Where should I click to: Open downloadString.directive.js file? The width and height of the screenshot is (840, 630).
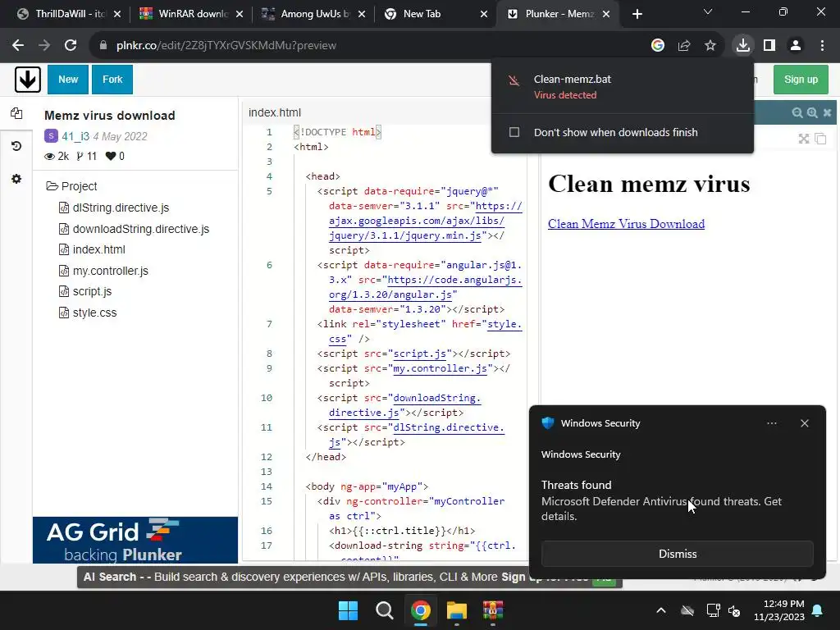[x=141, y=230]
